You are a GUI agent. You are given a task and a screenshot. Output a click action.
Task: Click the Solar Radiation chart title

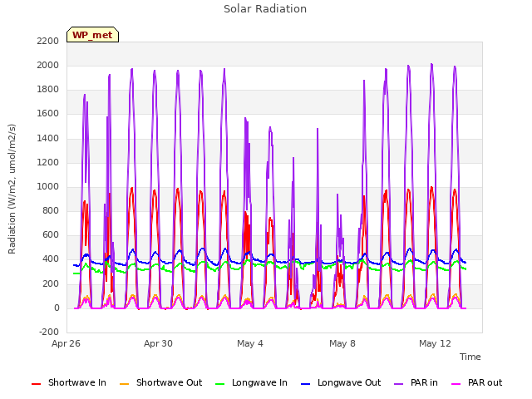265,9
